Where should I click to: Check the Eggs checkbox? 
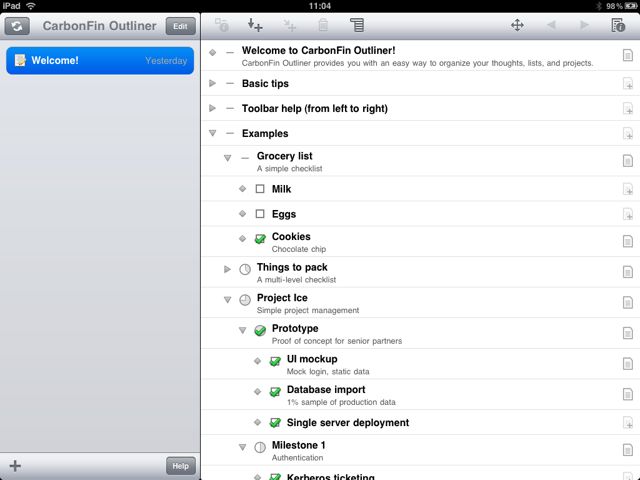pos(260,213)
